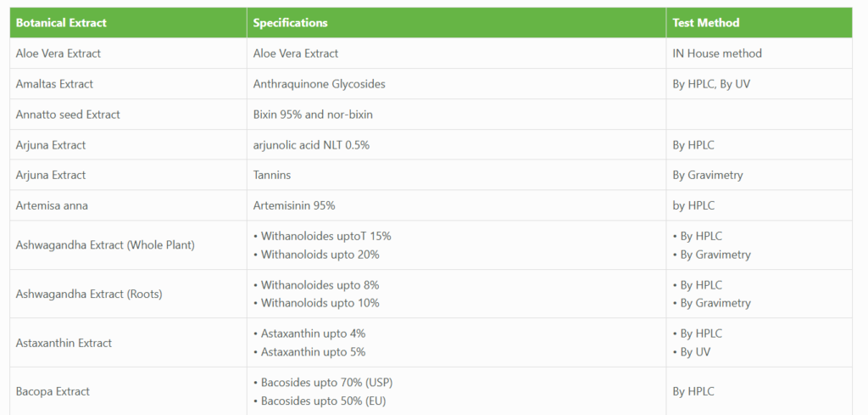Click the Specifications column header
Screen dimensions: 868x415
(x=290, y=23)
